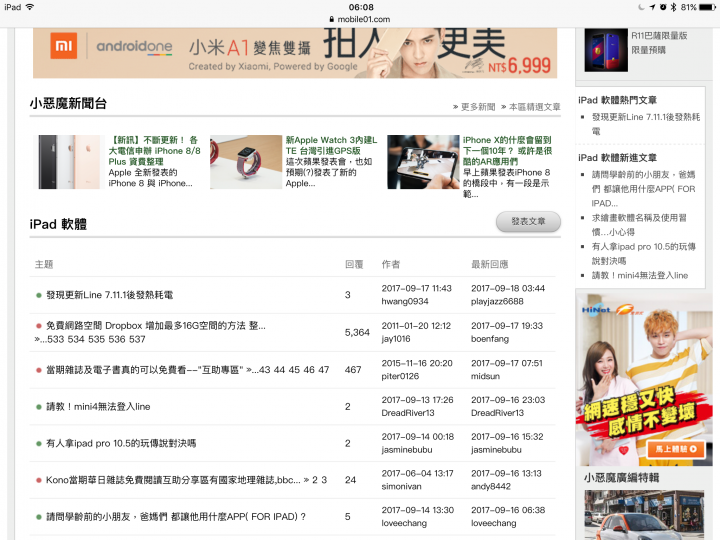Screen dimensions: 720x540
Task: Open iPhone X AR news thumbnail
Action: pyautogui.click(x=423, y=162)
